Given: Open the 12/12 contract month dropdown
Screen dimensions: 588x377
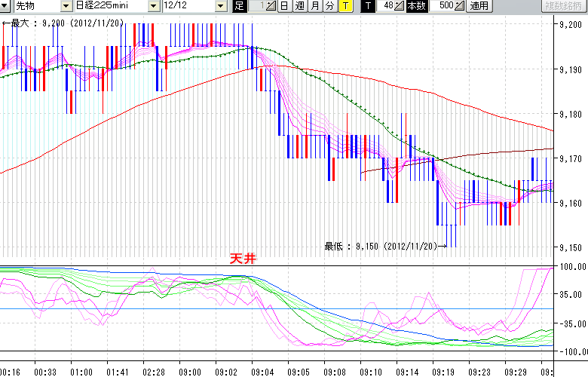Looking at the screenshot, I should pos(220,6).
